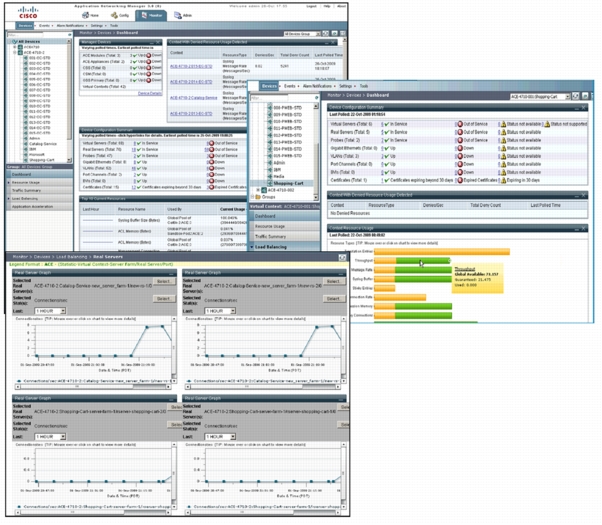Screen dimensions: 602x525
Task: Click red Out of Service icon in Virtual Servers row, Shopping-Cart window
Action: 460,124
